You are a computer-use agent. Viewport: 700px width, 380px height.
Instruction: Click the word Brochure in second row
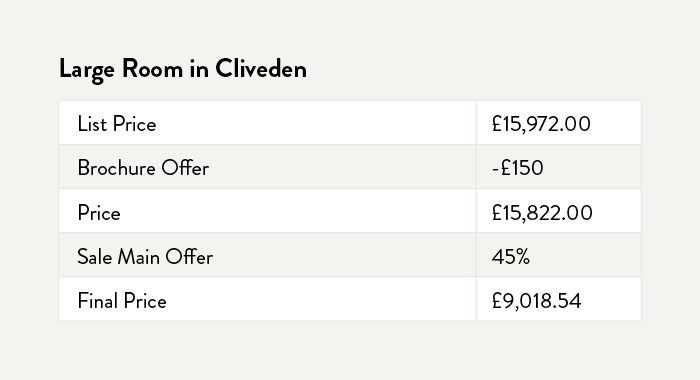coord(117,168)
